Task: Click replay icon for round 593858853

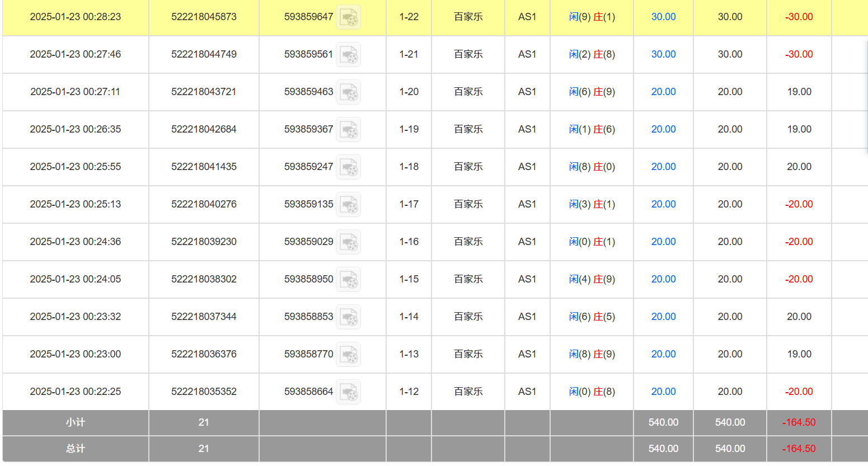Action: pyautogui.click(x=348, y=317)
